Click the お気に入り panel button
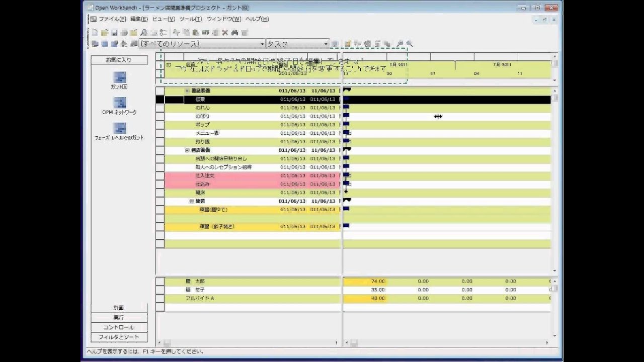This screenshot has height=362, width=644. [119, 60]
